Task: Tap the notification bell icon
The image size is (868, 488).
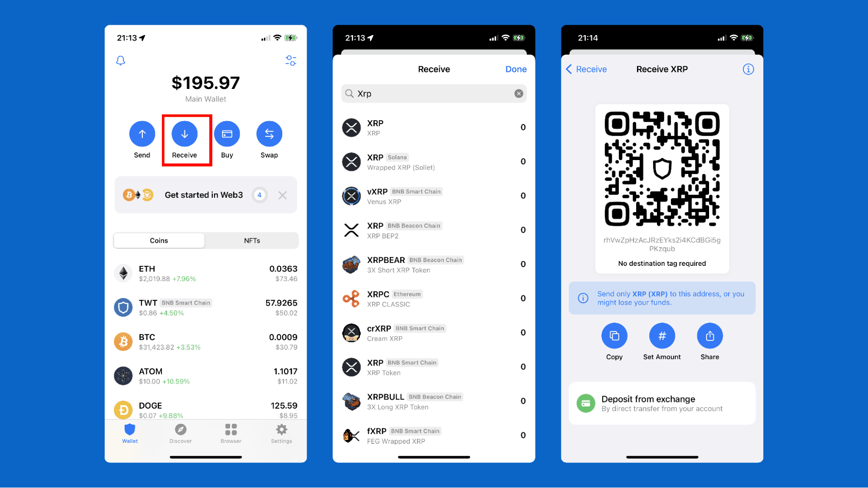Action: [x=120, y=60]
